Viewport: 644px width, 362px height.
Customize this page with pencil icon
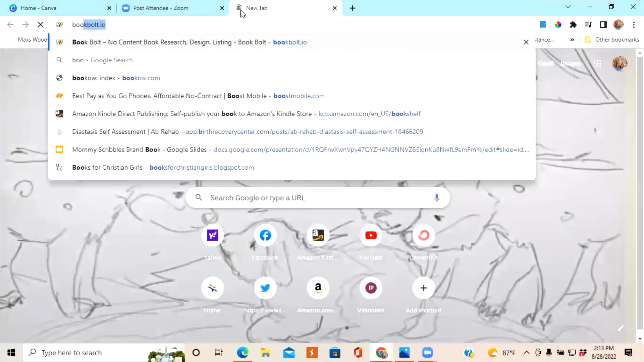621,328
